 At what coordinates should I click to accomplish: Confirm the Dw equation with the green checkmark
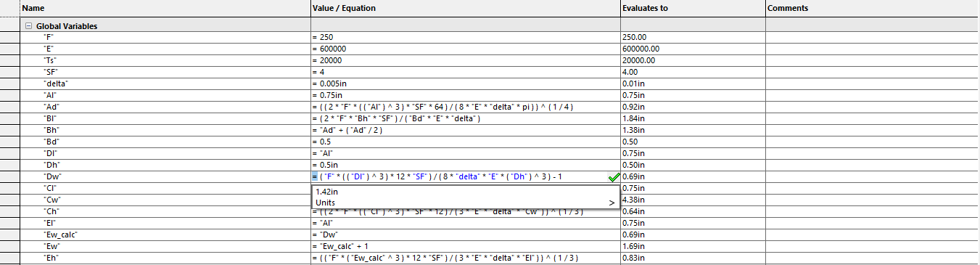click(614, 176)
